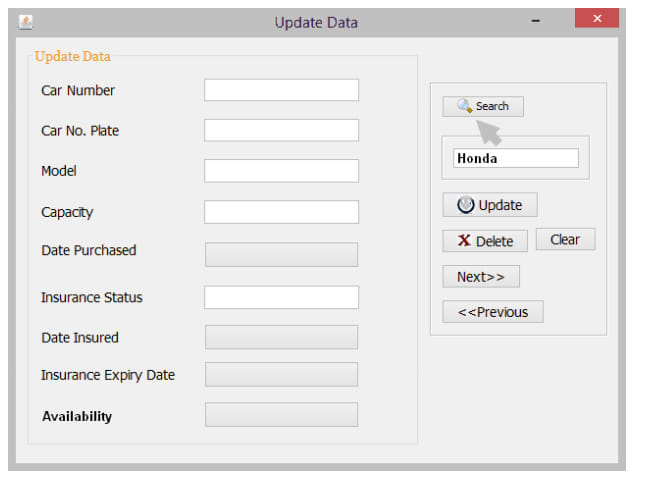Open the Date Insured field

pyautogui.click(x=281, y=337)
